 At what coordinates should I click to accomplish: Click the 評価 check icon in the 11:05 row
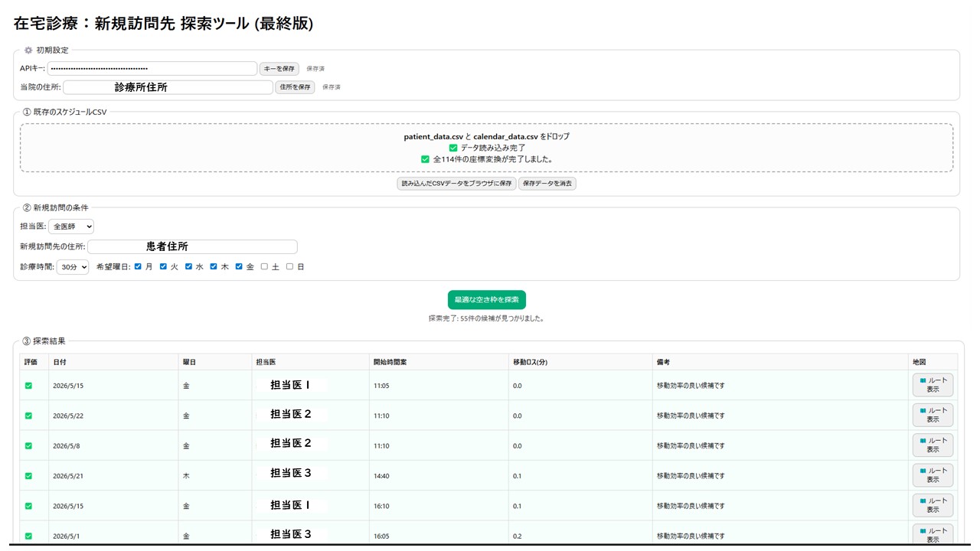[x=29, y=386]
